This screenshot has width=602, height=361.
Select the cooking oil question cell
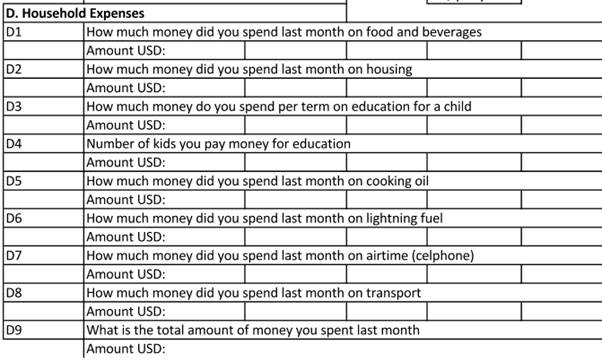tap(342, 181)
